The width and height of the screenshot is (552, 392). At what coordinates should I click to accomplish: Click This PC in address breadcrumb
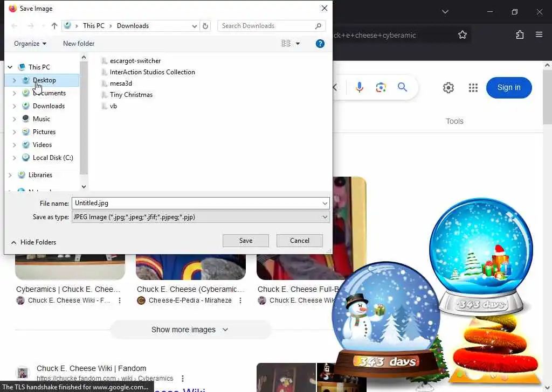point(94,26)
